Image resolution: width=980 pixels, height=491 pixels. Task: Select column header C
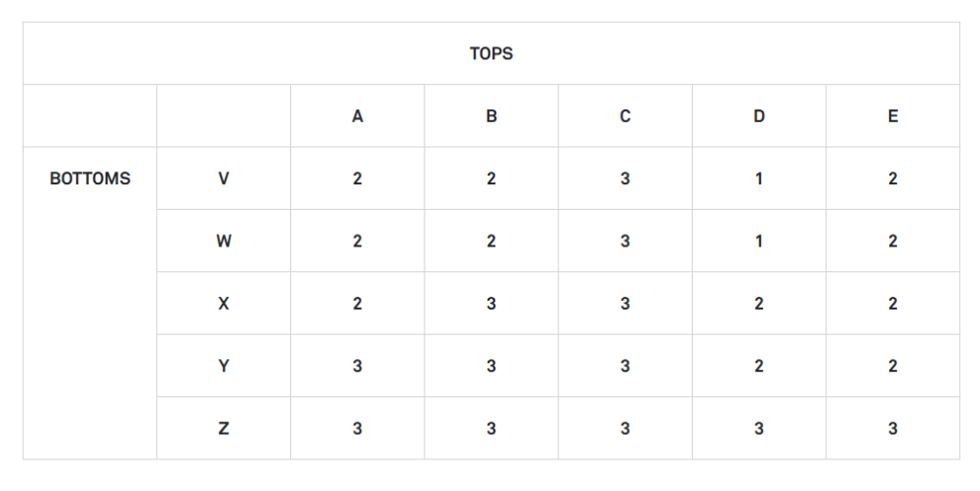pos(625,116)
